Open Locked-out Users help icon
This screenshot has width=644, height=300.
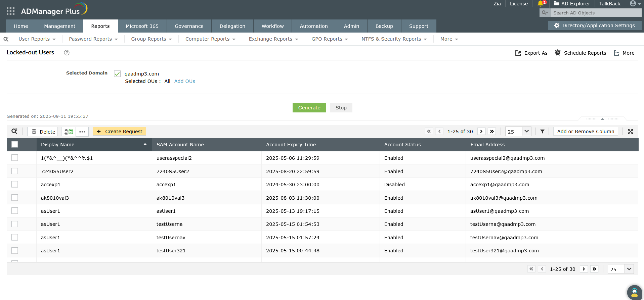(x=67, y=53)
